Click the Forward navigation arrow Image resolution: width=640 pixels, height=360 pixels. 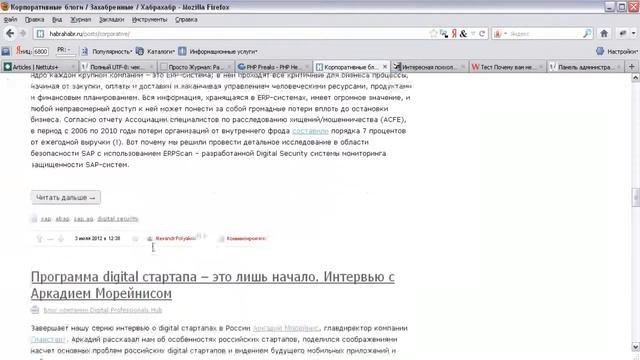[x=23, y=33]
